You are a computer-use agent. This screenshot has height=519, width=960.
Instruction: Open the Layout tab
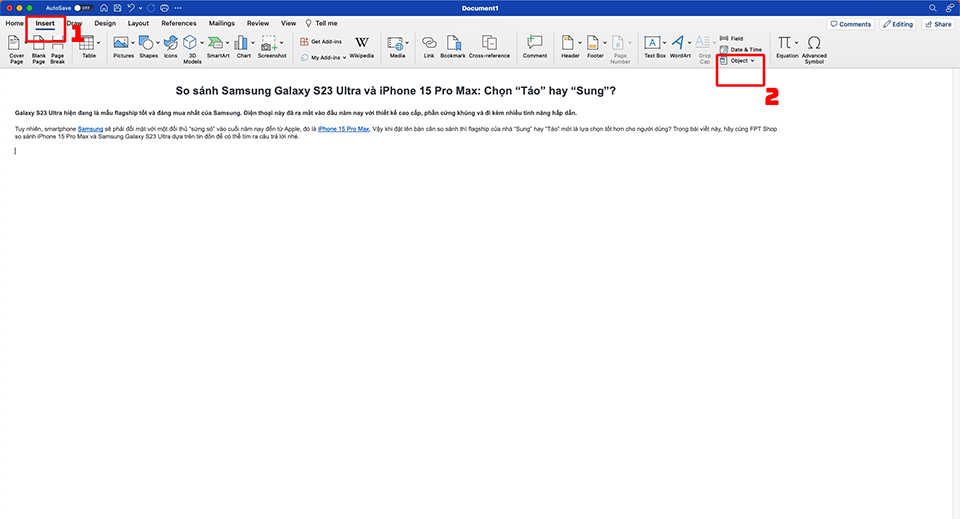pyautogui.click(x=138, y=23)
